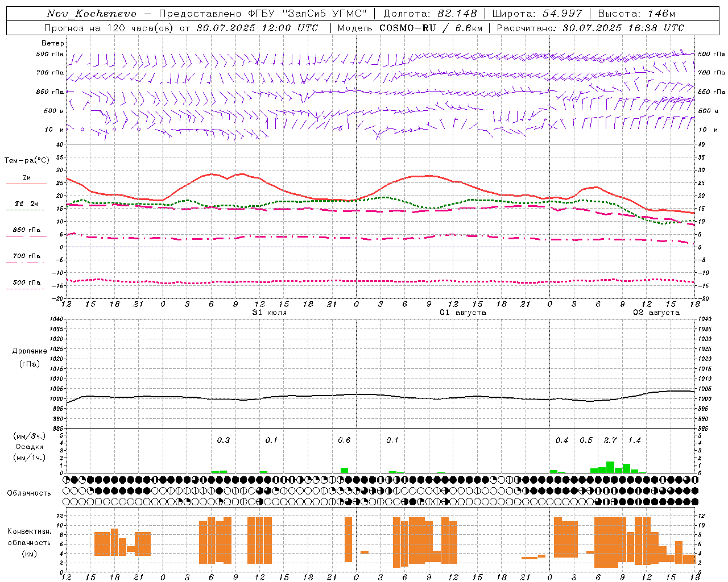Click the "Конвективн." convective cloud label
The image size is (728, 582).
[x=30, y=531]
